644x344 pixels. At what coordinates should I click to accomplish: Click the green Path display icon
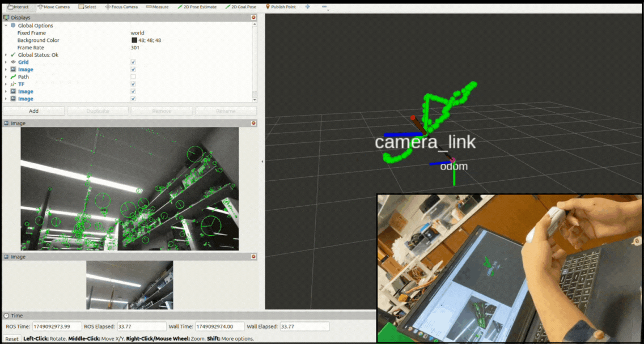[x=12, y=77]
